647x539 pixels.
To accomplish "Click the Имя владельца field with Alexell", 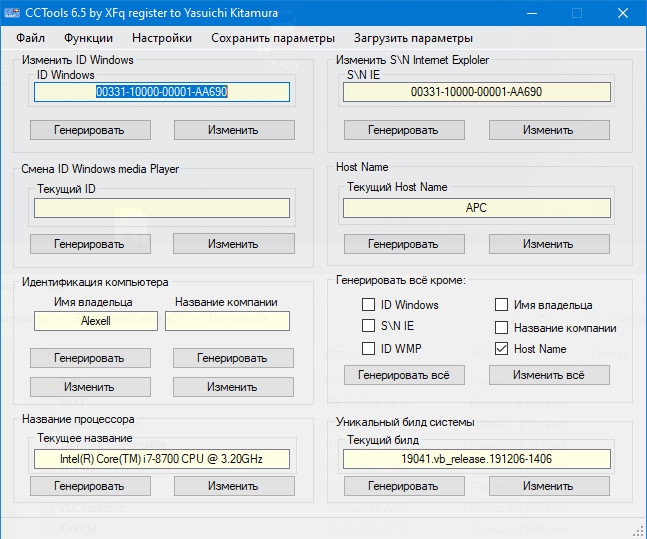I will pyautogui.click(x=96, y=321).
